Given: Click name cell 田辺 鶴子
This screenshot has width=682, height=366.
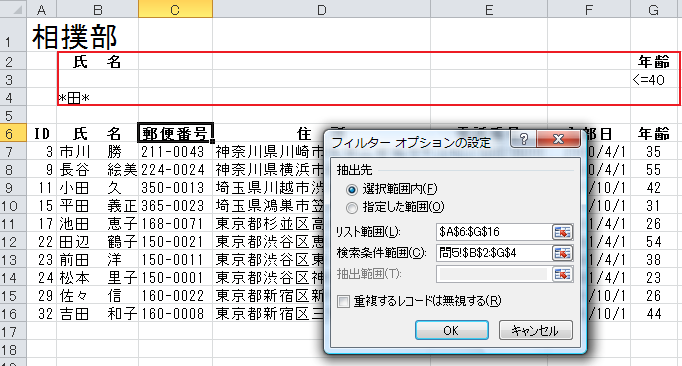Looking at the screenshot, I should pos(97,242).
